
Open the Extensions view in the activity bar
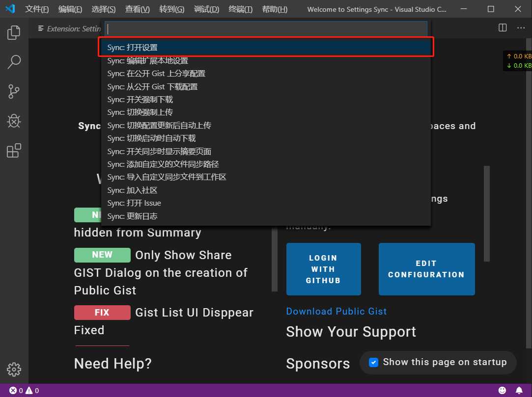14,150
